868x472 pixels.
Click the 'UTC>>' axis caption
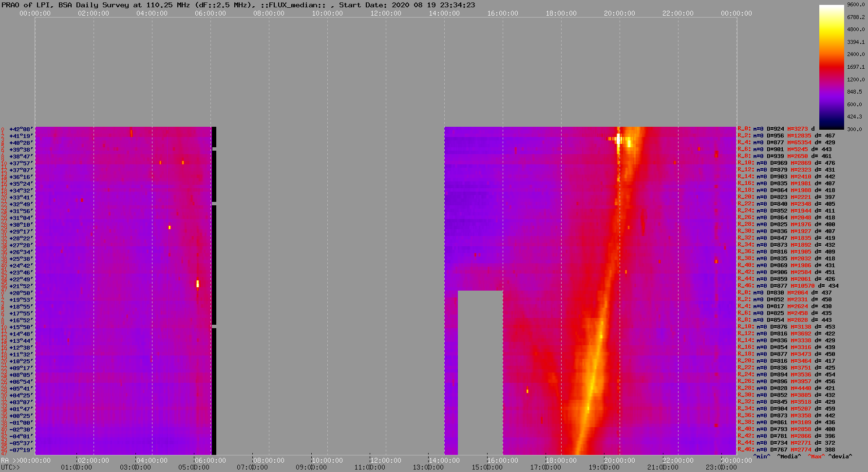[10, 467]
